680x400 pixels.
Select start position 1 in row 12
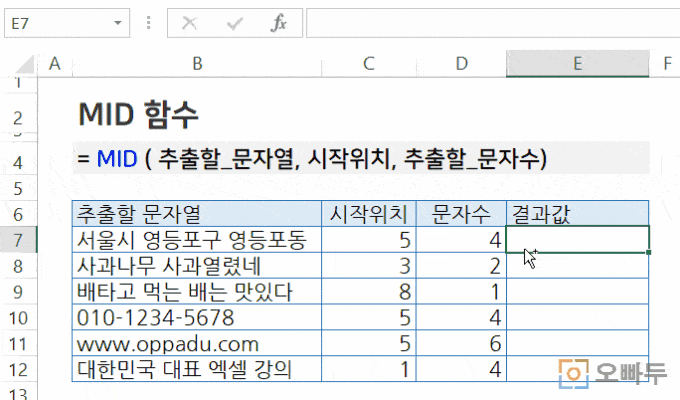tap(369, 370)
